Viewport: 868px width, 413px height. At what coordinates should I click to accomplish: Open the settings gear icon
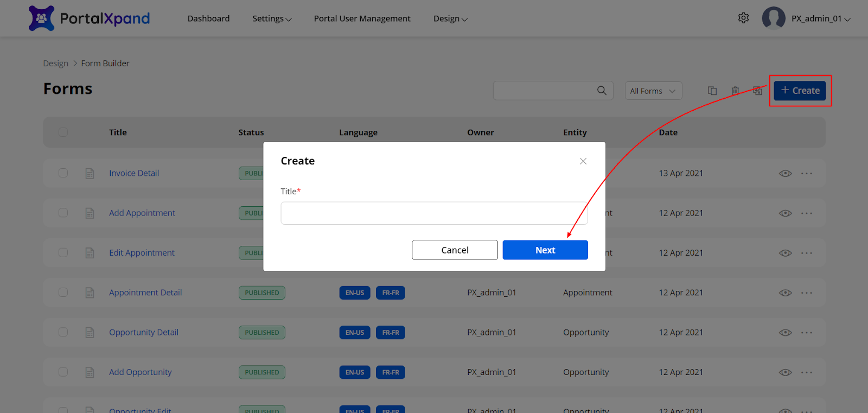743,18
